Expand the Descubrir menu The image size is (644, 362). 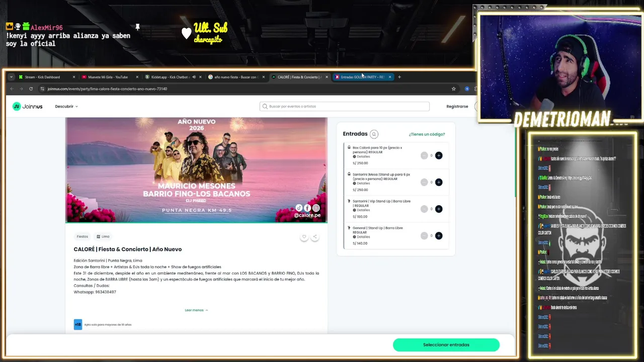tap(66, 107)
